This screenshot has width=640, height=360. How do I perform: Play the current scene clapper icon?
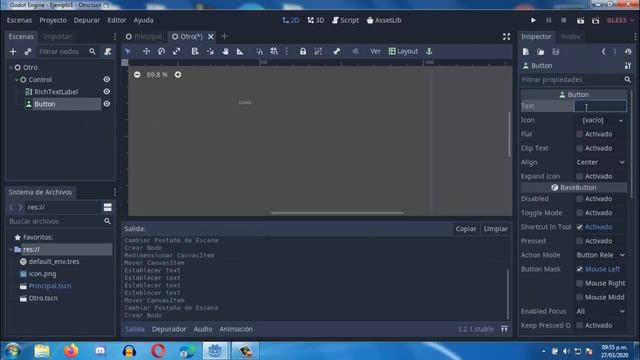click(x=580, y=20)
